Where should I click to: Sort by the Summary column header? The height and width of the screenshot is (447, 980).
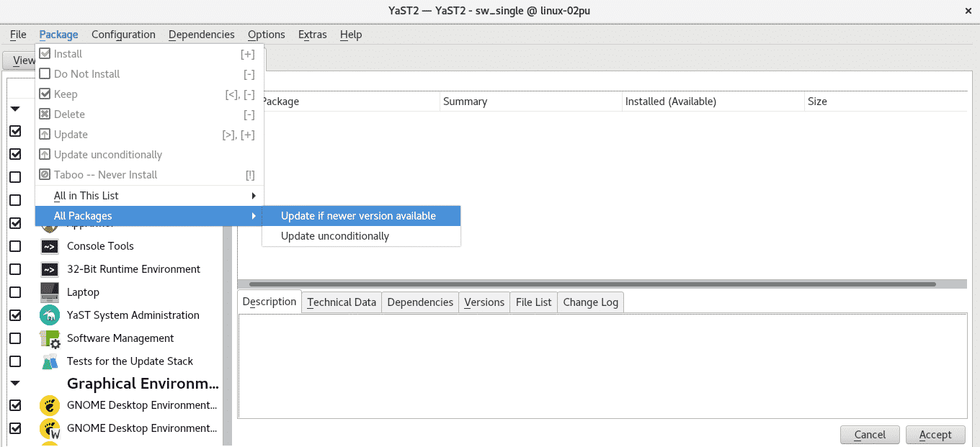[x=531, y=101]
